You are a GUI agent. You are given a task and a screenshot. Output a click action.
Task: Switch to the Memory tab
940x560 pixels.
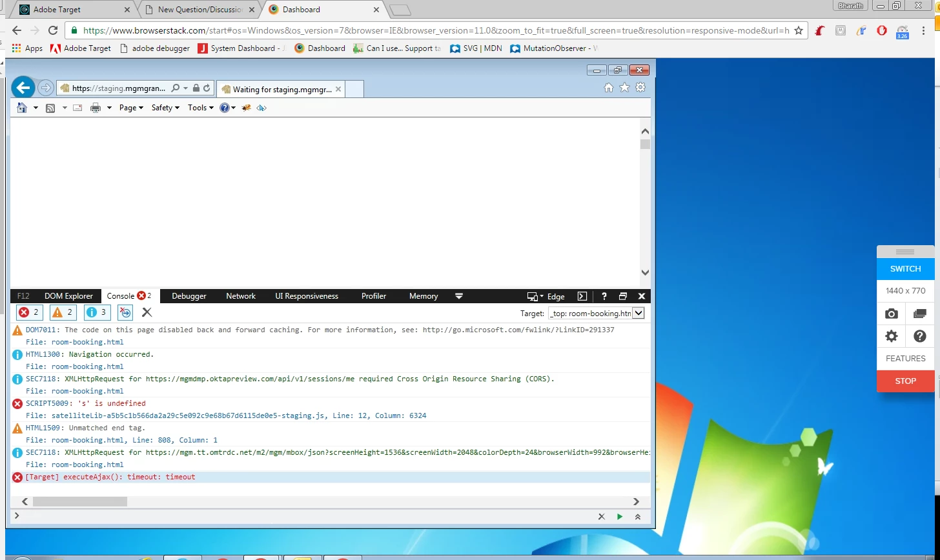click(424, 296)
